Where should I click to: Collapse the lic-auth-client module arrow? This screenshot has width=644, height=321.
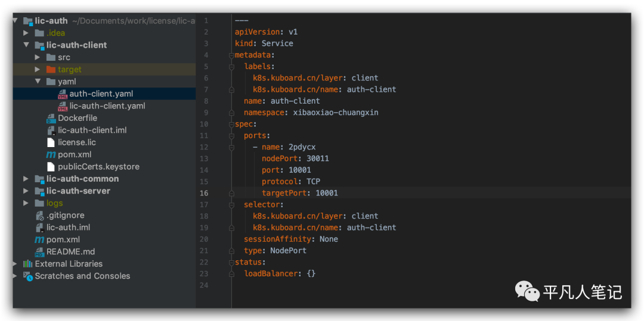26,45
